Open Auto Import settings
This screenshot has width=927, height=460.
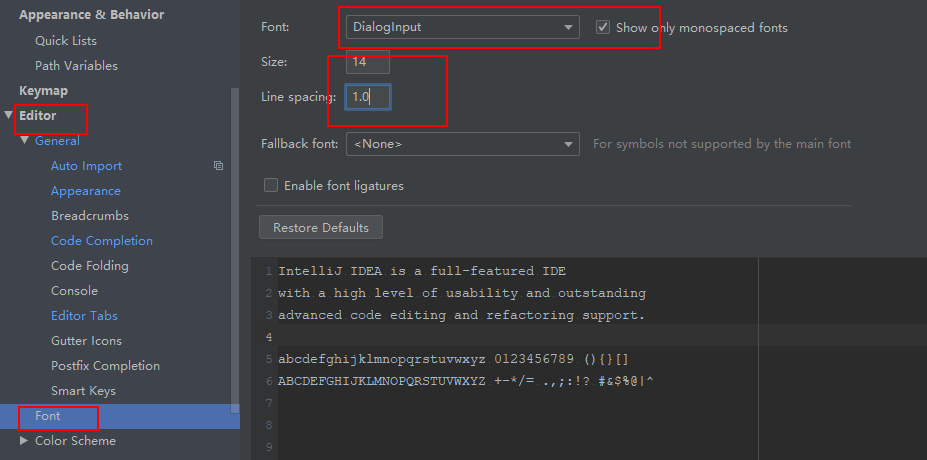[86, 166]
